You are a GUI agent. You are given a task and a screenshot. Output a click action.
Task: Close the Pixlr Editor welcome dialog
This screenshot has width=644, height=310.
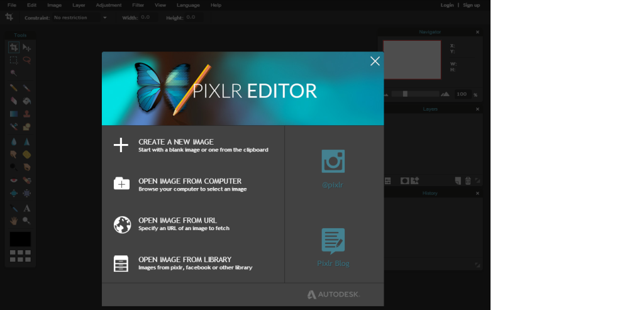point(375,61)
